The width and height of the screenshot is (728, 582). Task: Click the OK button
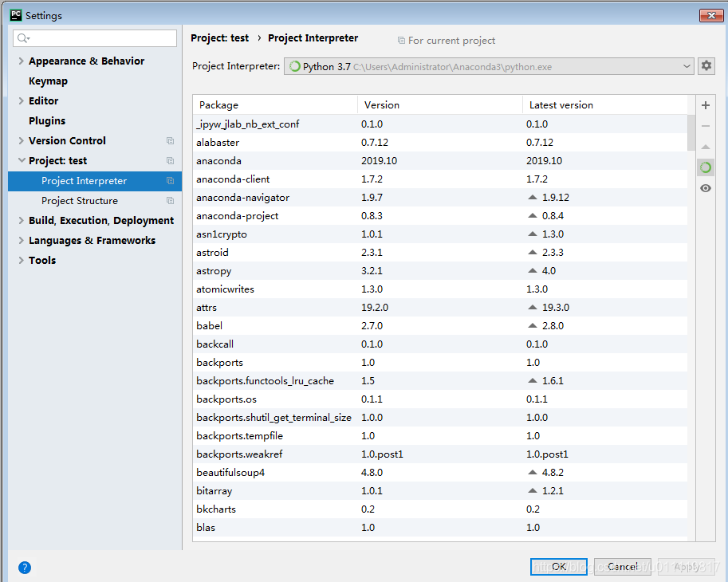tap(558, 567)
